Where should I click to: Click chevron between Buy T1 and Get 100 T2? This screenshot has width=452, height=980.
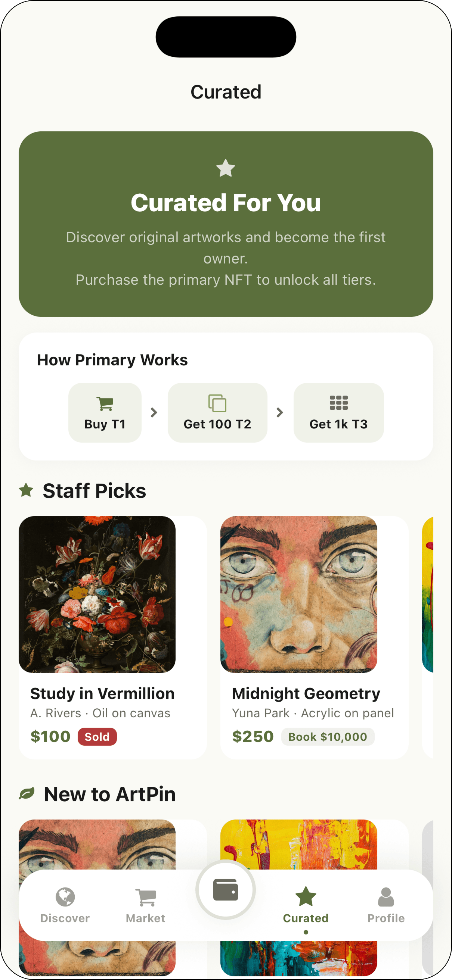(x=154, y=412)
